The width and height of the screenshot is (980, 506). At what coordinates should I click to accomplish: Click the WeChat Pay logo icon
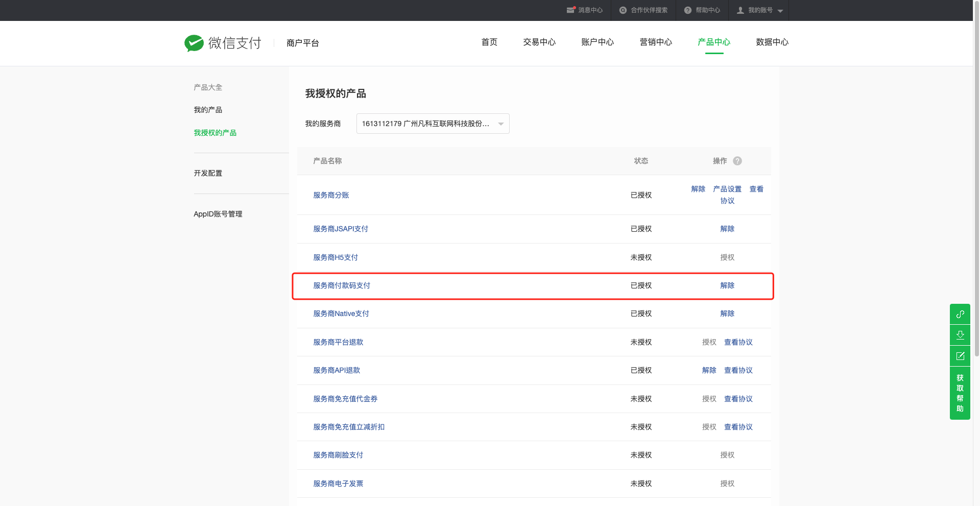194,43
